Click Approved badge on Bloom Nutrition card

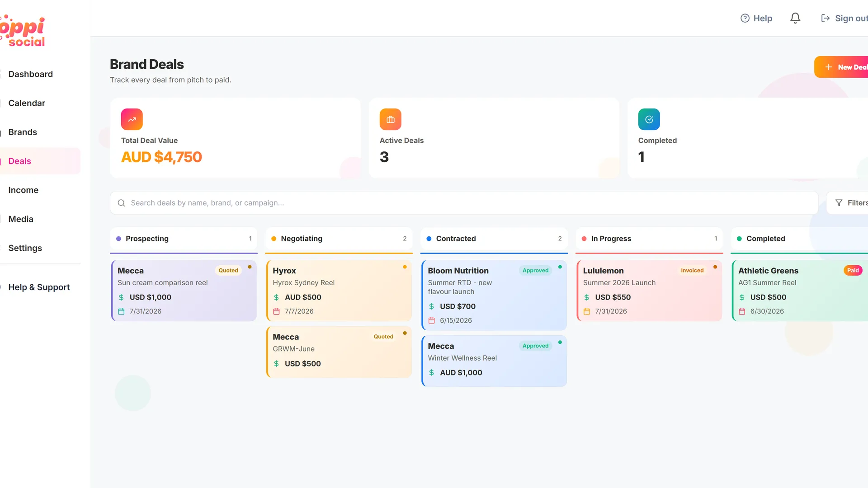tap(535, 271)
